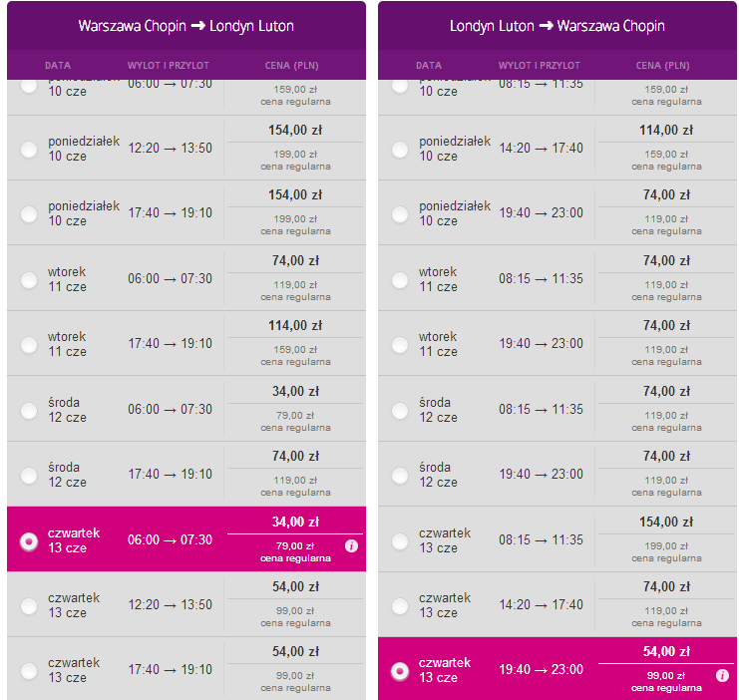Viewport: 739px width, 700px height.
Task: Select return Wednesday 19:40 → 23:00 radio
Action: [x=400, y=476]
